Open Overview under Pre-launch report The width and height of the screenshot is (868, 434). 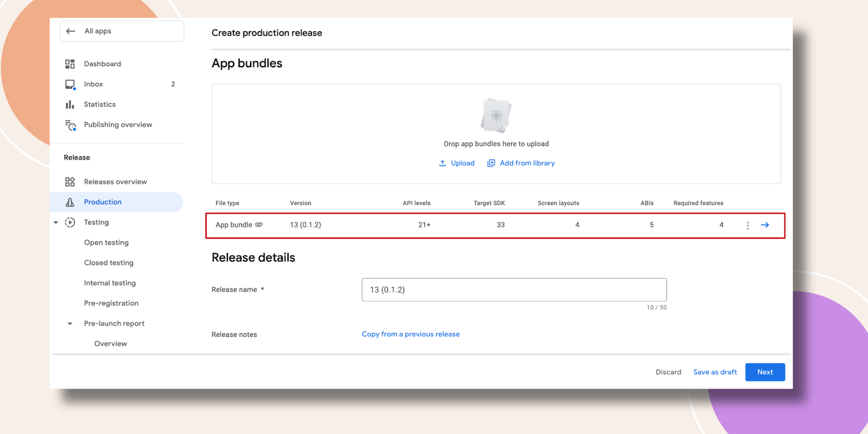click(x=111, y=344)
